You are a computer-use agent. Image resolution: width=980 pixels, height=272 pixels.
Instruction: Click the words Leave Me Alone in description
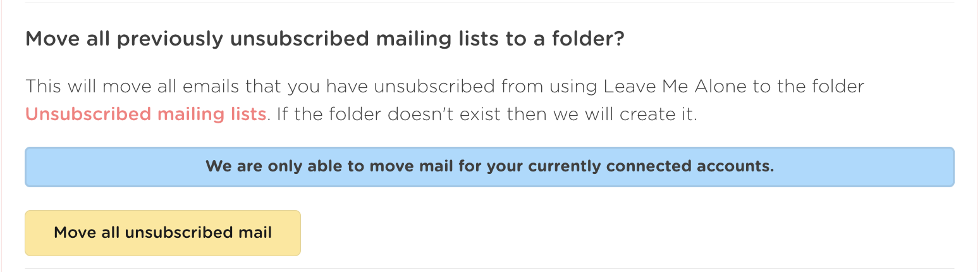tap(675, 86)
